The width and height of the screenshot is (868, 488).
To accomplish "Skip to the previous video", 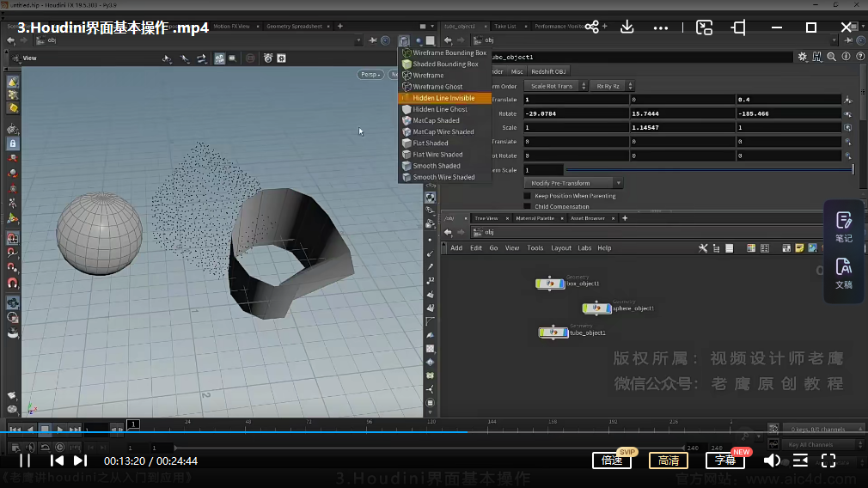I will [x=57, y=461].
